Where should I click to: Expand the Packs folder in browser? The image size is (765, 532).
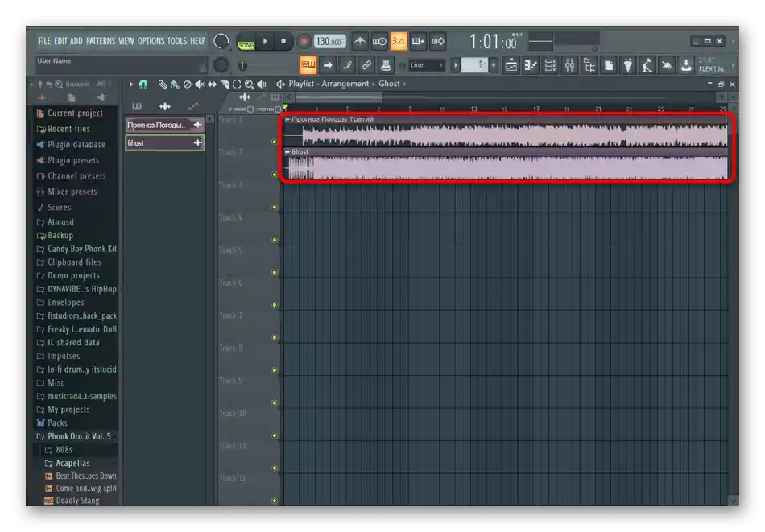point(56,423)
